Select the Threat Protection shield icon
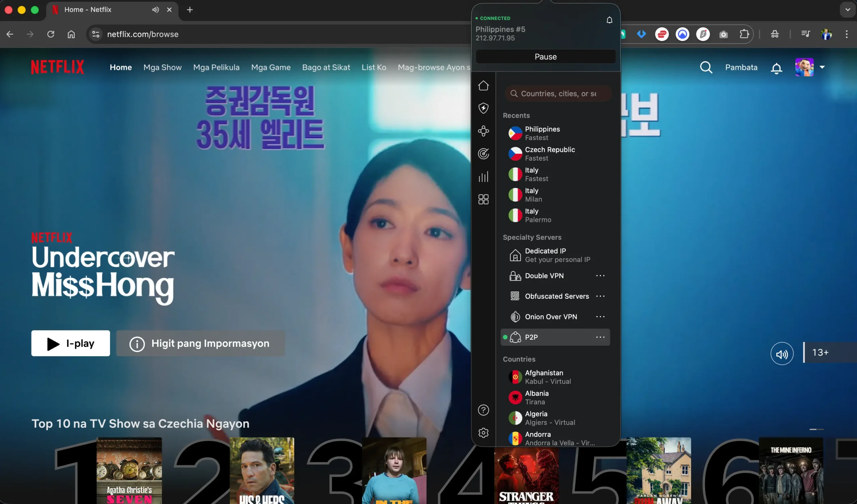 [x=483, y=108]
